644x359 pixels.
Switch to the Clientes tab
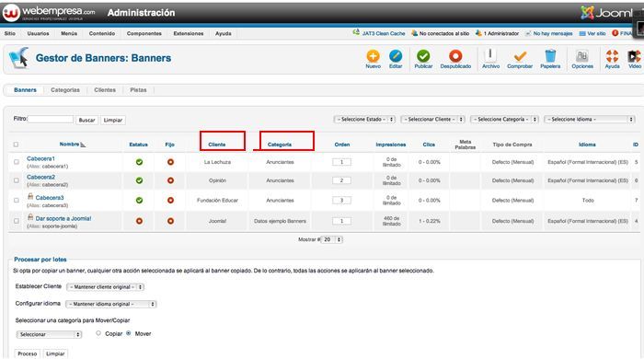coord(105,90)
